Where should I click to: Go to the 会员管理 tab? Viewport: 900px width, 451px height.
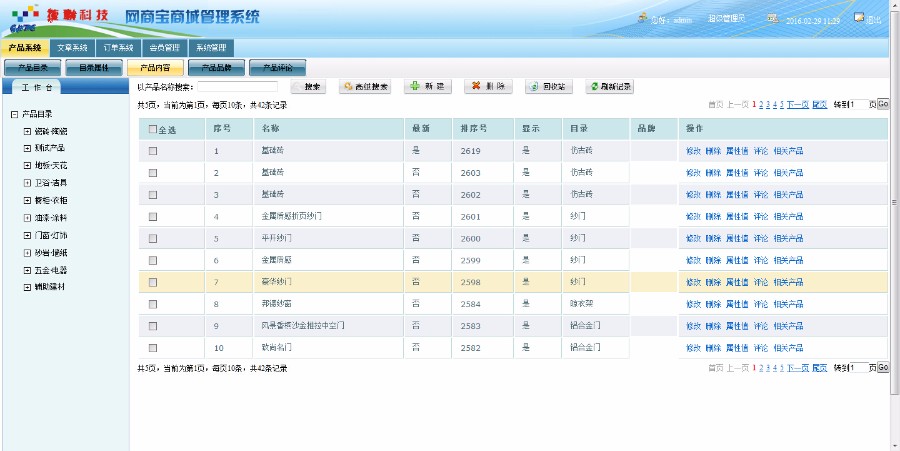click(x=165, y=48)
